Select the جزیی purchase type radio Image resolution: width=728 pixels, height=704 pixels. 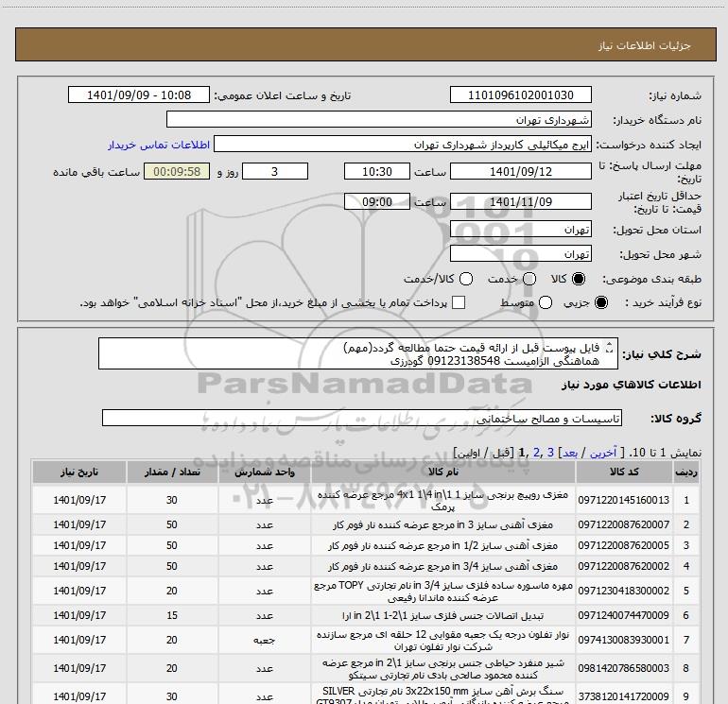[600, 302]
